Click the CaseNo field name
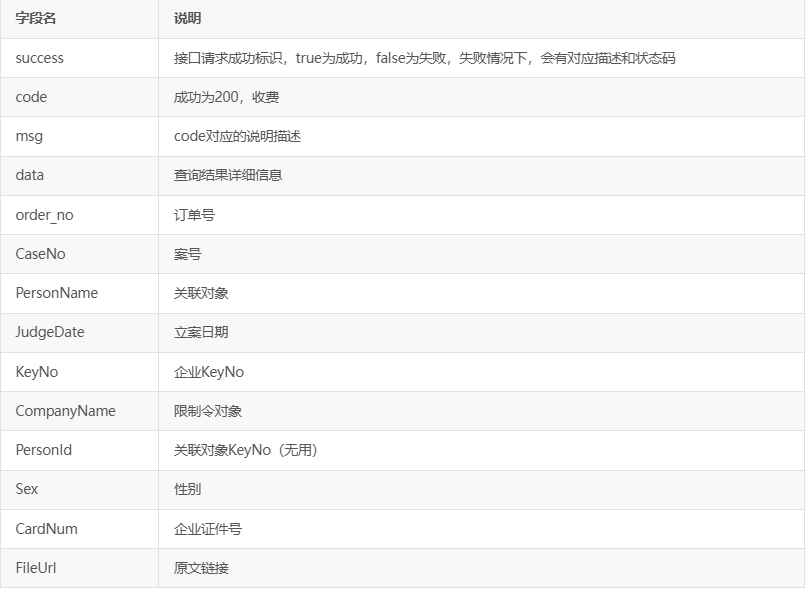The height and width of the screenshot is (589, 805). [x=40, y=254]
